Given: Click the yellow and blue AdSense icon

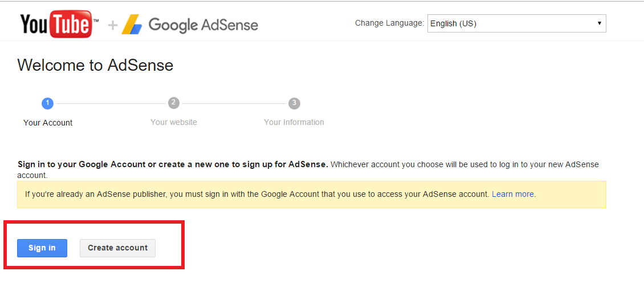Looking at the screenshot, I should 132,25.
